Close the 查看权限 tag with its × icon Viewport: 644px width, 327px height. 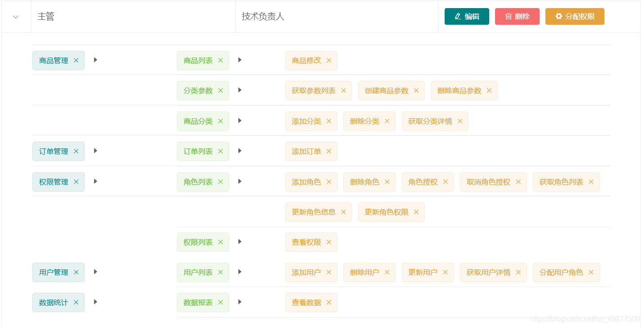coord(329,242)
